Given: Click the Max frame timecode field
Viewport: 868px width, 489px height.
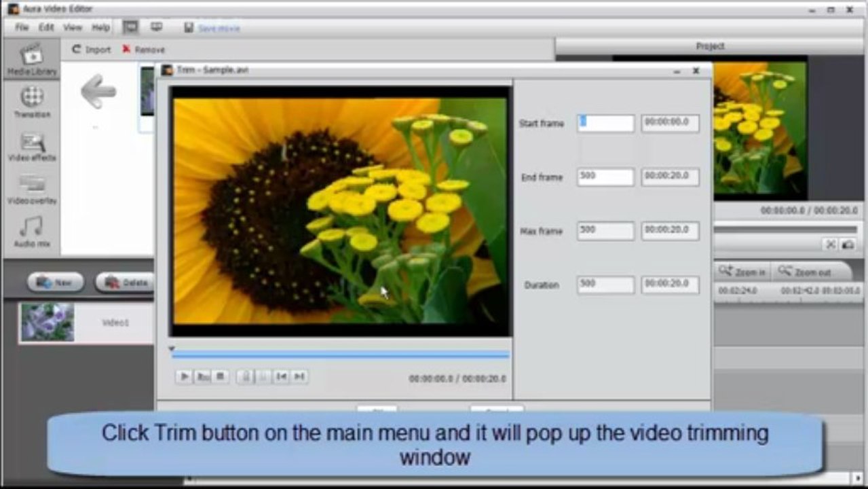Looking at the screenshot, I should coord(670,231).
